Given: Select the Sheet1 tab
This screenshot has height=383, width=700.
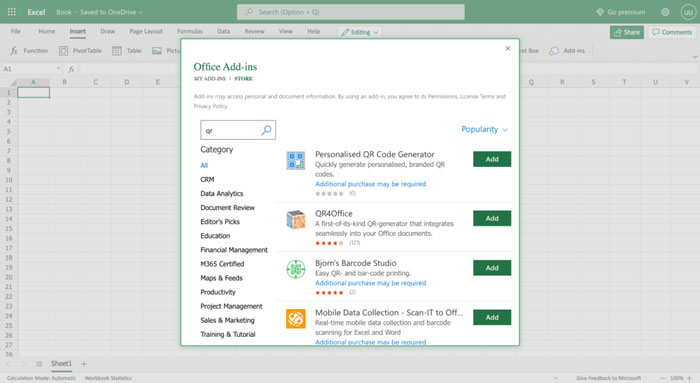Looking at the screenshot, I should [x=61, y=364].
